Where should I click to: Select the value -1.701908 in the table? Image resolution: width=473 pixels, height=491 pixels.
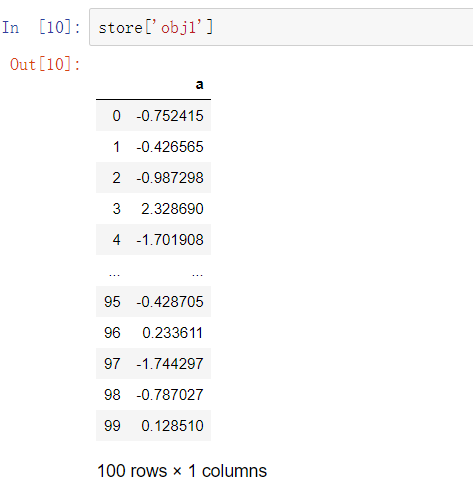click(x=170, y=240)
